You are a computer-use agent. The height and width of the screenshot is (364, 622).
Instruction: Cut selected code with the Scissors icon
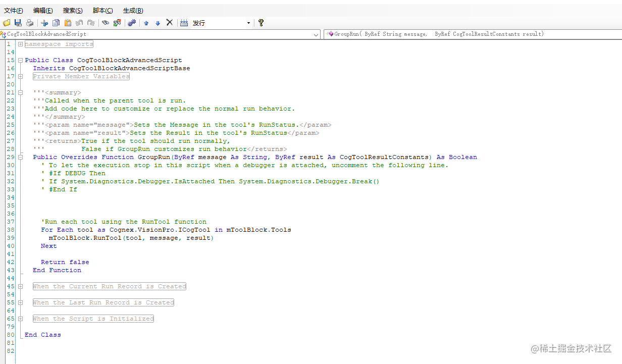pos(43,22)
